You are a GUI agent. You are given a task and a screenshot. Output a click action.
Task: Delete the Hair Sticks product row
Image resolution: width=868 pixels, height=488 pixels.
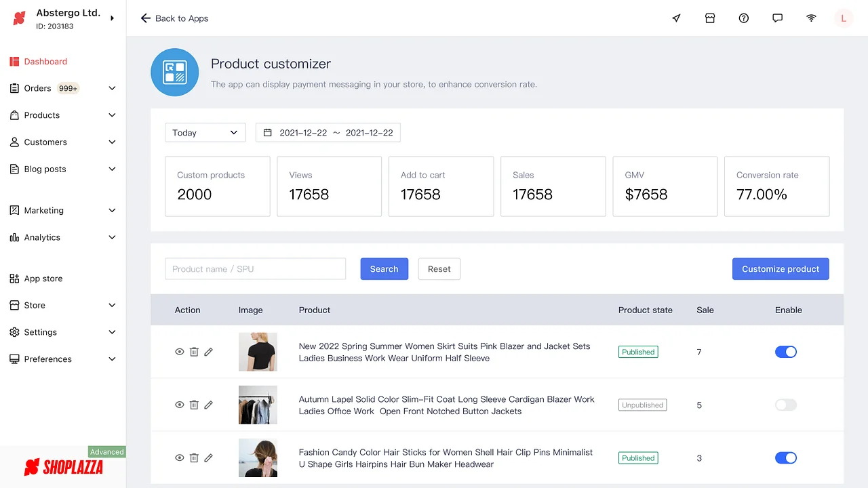[194, 458]
